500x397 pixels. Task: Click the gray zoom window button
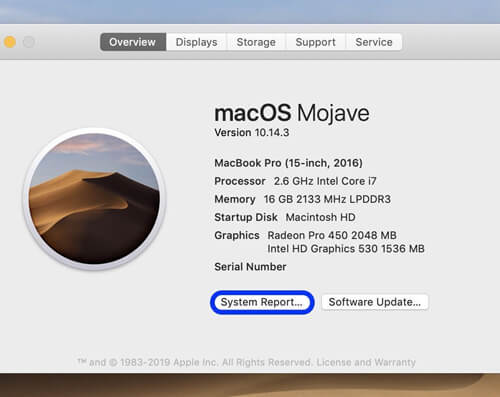29,42
